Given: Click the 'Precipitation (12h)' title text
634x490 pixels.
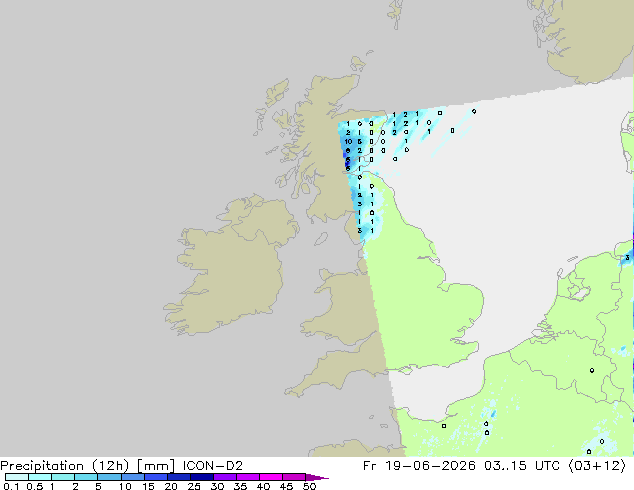Looking at the screenshot, I should click(65, 466).
